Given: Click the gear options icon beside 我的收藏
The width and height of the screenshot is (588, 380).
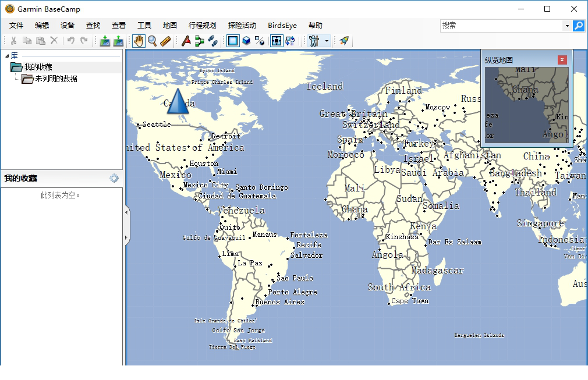Looking at the screenshot, I should [x=114, y=178].
